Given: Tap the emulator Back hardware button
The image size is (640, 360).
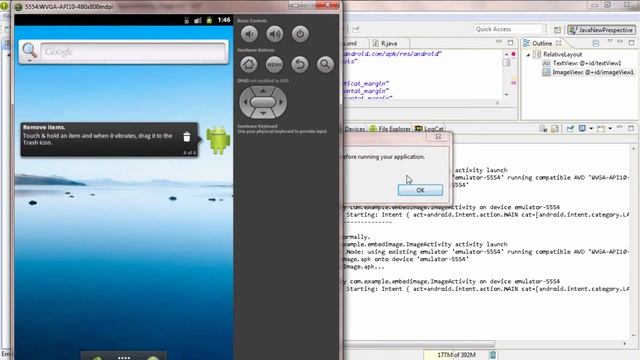Looking at the screenshot, I should (300, 64).
